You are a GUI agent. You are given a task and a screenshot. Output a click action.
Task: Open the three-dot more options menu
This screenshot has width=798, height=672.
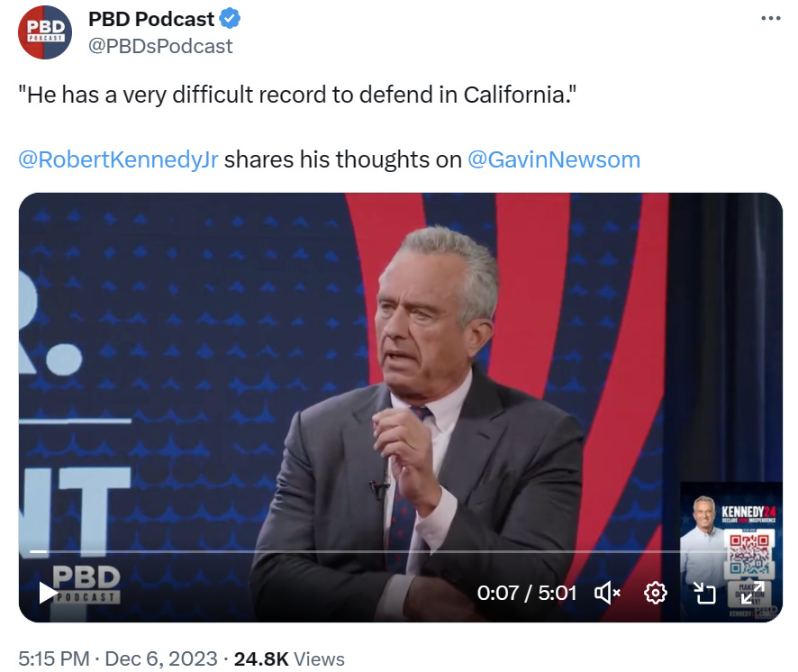pos(771,19)
